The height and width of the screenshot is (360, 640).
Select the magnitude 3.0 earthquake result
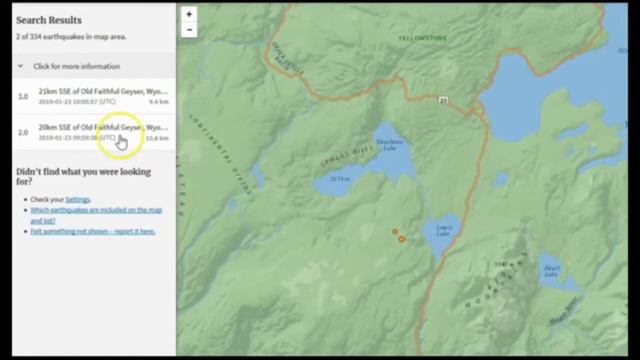tap(94, 96)
